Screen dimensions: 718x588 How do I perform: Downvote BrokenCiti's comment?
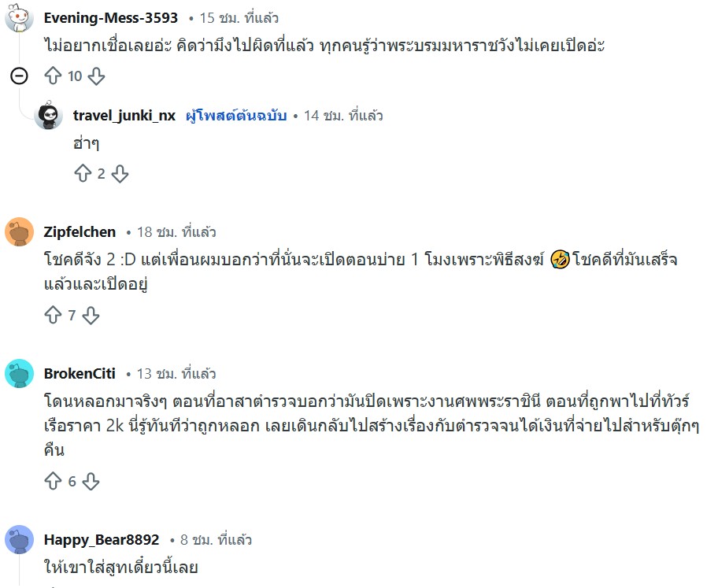(91, 481)
